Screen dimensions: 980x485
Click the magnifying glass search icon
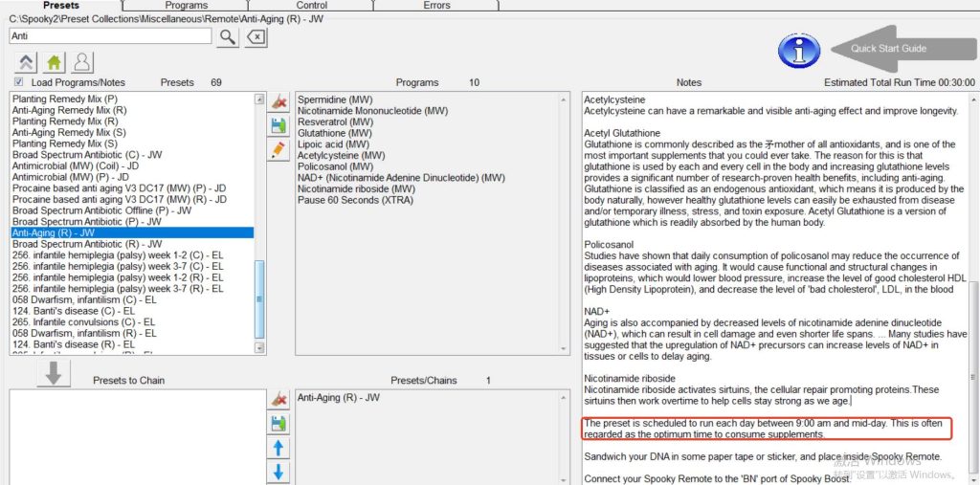(228, 37)
